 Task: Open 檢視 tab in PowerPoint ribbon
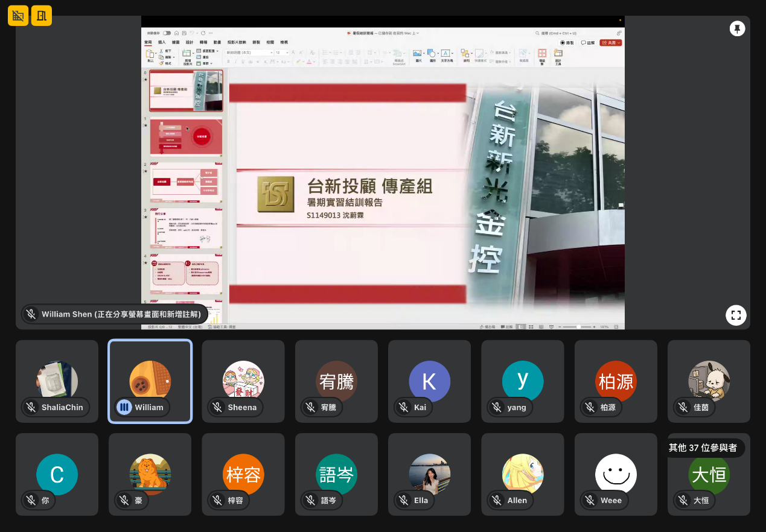[284, 42]
